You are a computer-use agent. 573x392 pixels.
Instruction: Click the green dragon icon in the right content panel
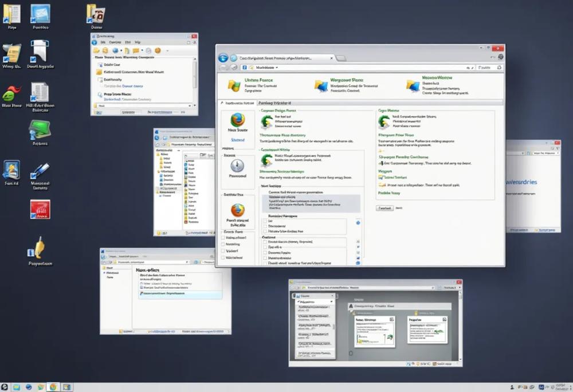point(384,121)
